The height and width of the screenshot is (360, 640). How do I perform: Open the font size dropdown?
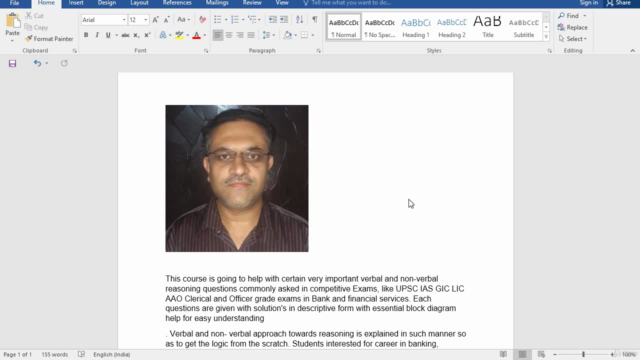(x=145, y=20)
